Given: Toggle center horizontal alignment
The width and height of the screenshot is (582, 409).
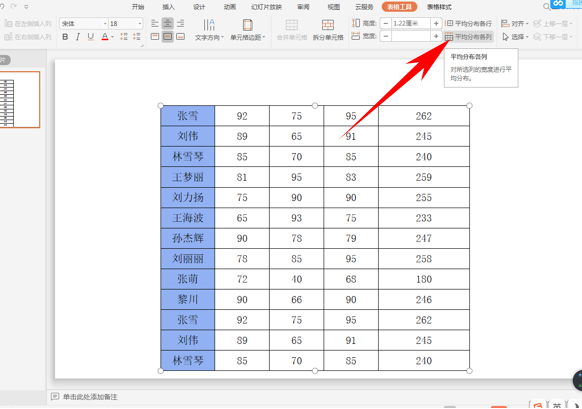Looking at the screenshot, I should point(168,24).
